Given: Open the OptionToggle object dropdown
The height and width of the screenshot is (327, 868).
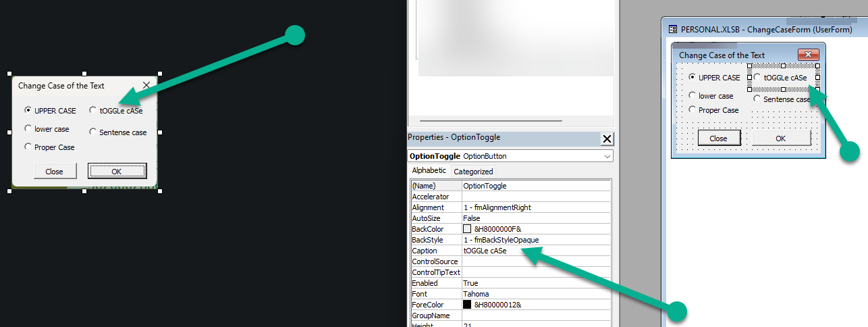Looking at the screenshot, I should (x=607, y=156).
